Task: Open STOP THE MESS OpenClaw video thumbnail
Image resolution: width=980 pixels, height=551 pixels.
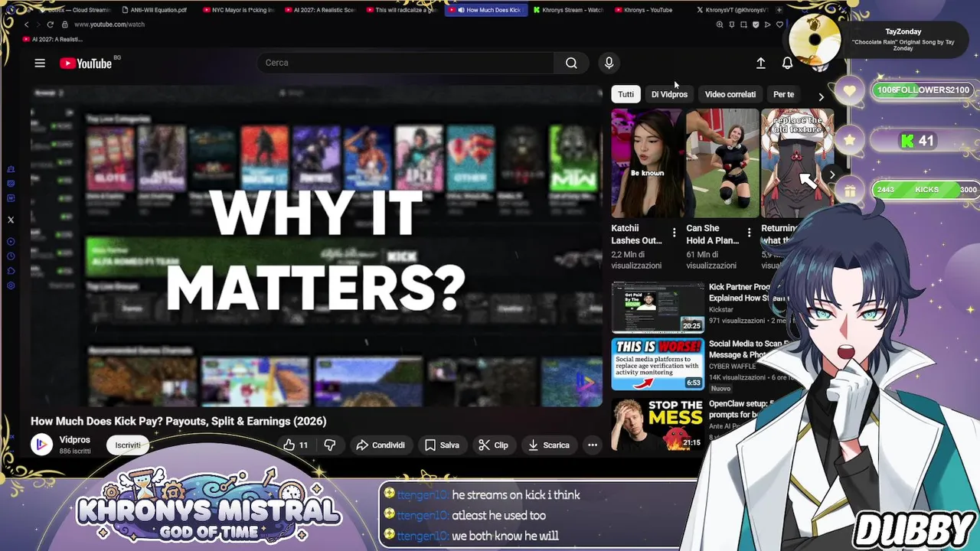Action: [658, 423]
